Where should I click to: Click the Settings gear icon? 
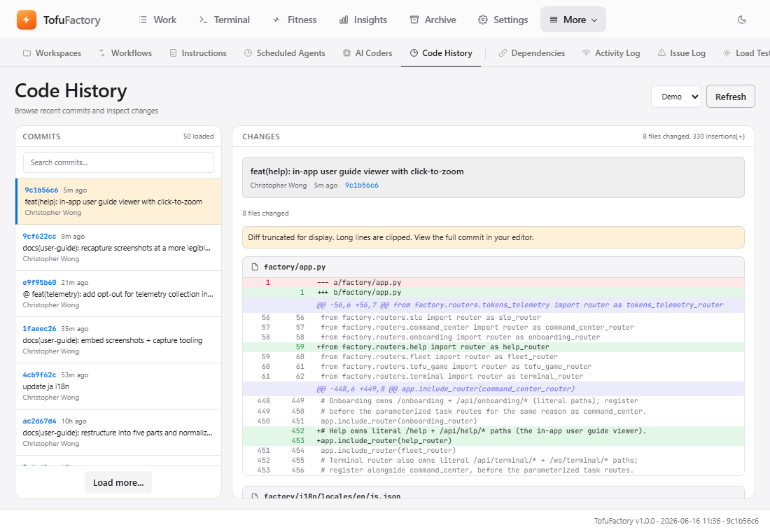pyautogui.click(x=483, y=20)
